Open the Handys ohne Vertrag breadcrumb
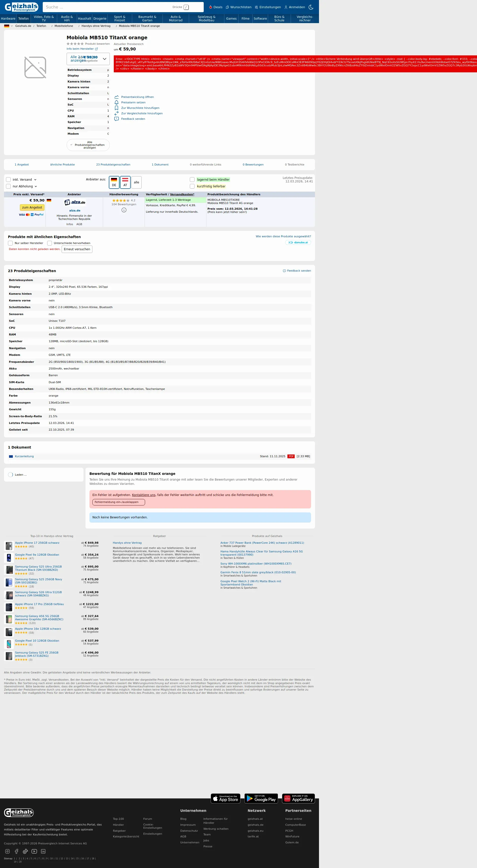The width and height of the screenshot is (477, 868). tap(96, 26)
